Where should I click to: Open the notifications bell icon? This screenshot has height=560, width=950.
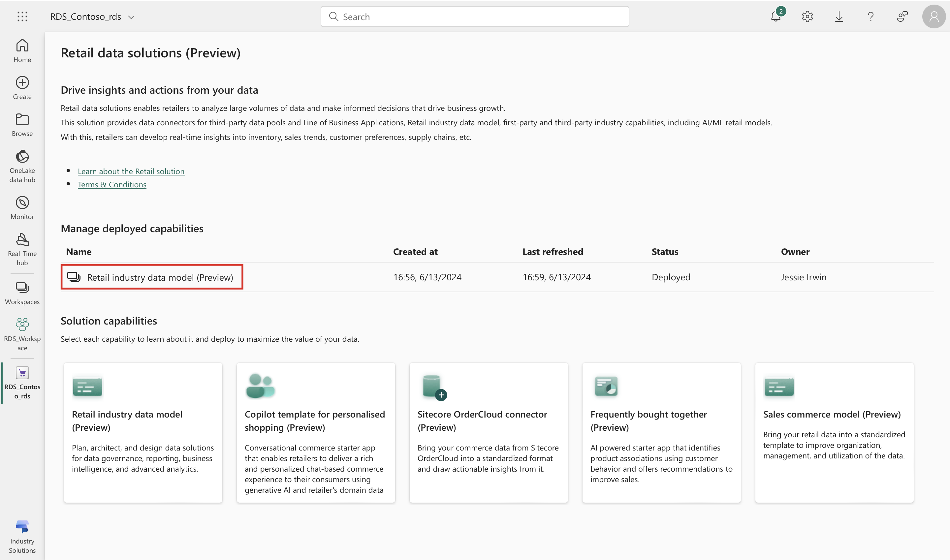click(776, 16)
